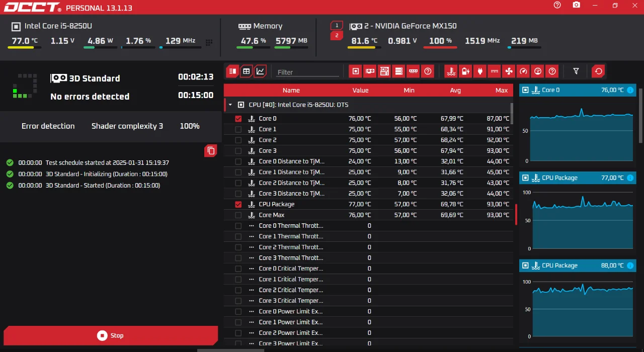
Task: Click the funnel filter icon
Action: pos(576,71)
